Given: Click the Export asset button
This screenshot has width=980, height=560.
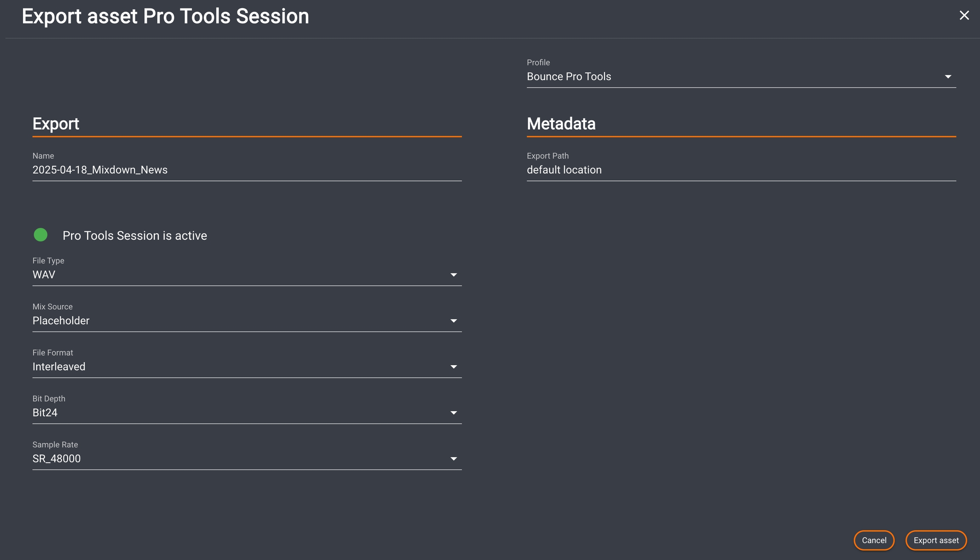Looking at the screenshot, I should tap(936, 540).
